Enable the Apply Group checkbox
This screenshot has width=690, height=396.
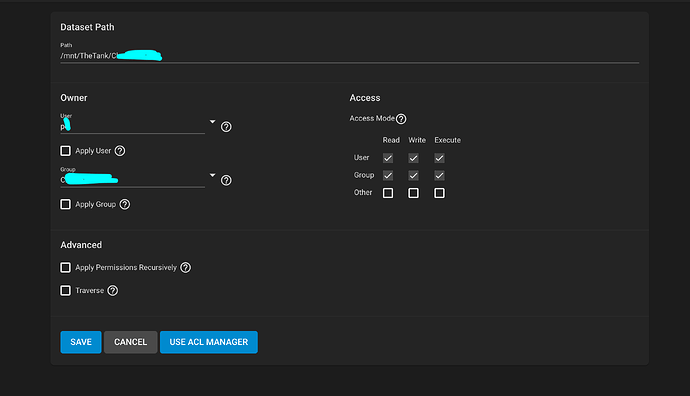tap(66, 204)
